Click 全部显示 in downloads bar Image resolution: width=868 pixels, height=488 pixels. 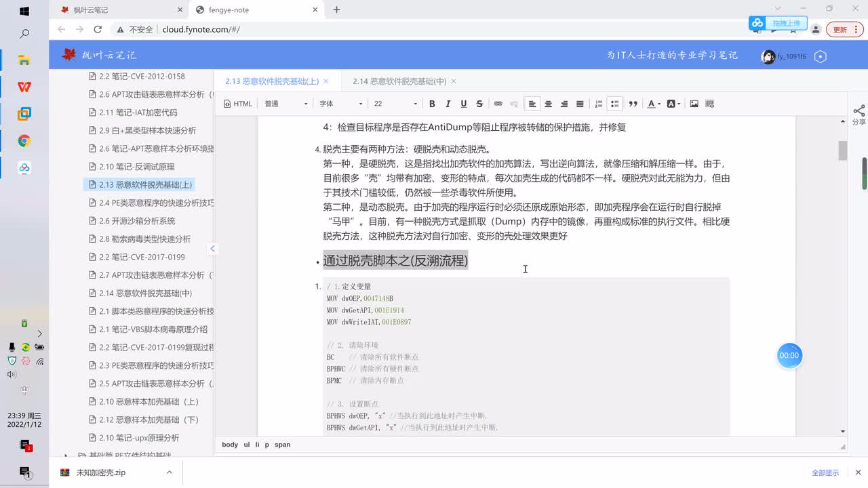(x=825, y=472)
